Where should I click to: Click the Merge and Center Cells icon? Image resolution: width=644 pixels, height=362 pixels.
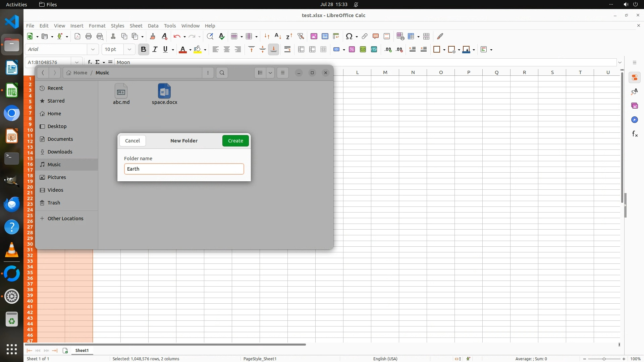301,50
